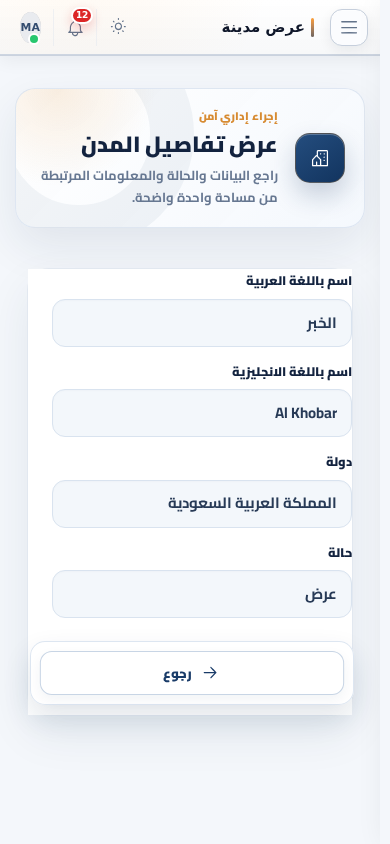
Task: Click the دولة field label
Action: [x=339, y=462]
